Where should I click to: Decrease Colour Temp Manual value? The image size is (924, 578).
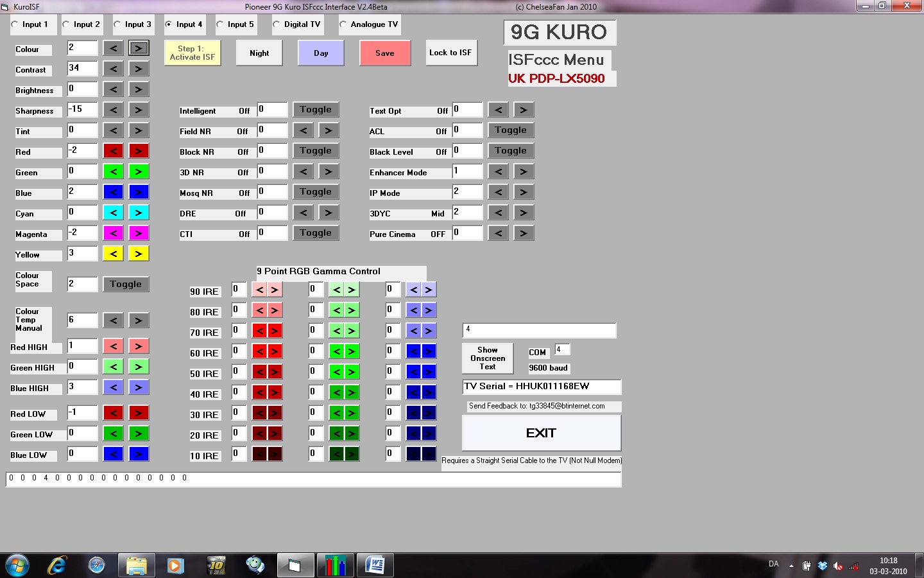click(x=113, y=320)
